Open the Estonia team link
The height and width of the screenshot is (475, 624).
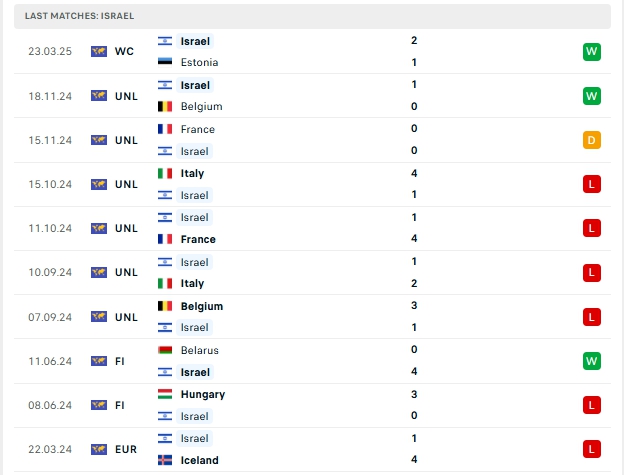199,62
